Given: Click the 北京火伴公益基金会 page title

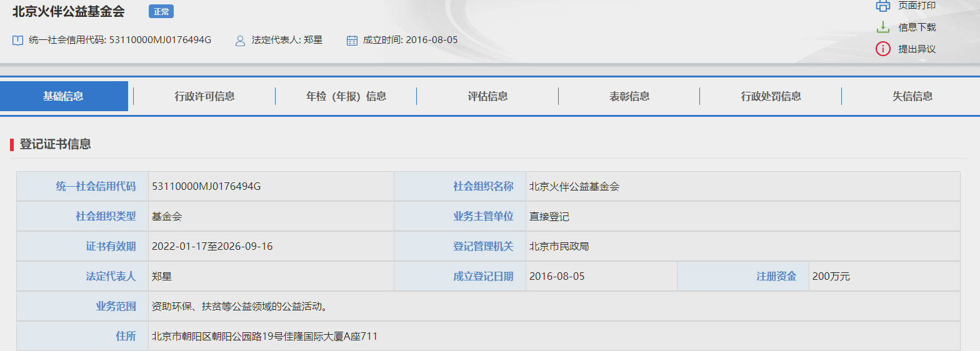Looking at the screenshot, I should (x=69, y=11).
